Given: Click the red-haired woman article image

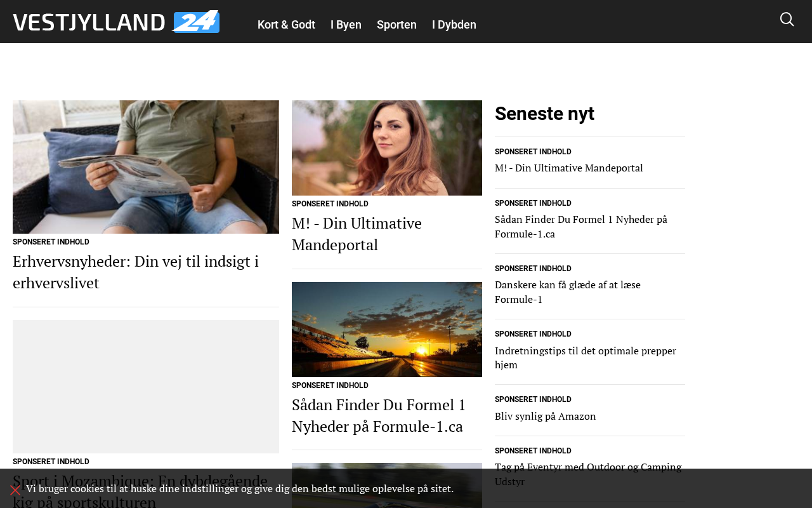Looking at the screenshot, I should click(387, 148).
